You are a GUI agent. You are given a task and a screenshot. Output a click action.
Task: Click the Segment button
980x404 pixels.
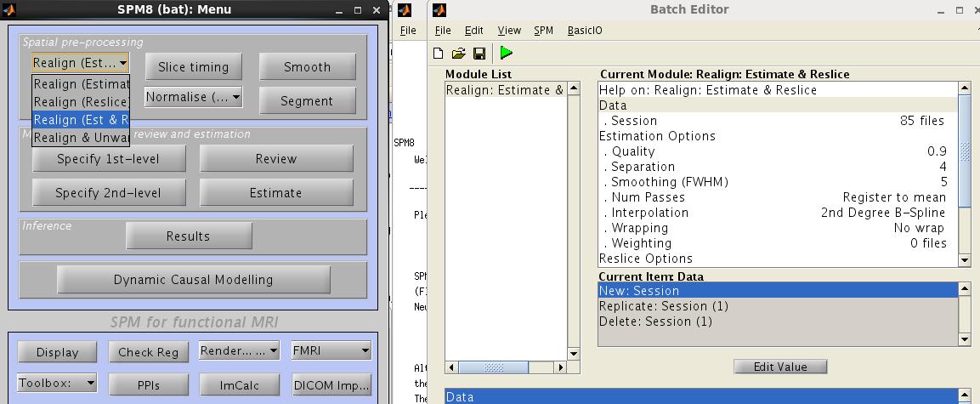(x=307, y=100)
